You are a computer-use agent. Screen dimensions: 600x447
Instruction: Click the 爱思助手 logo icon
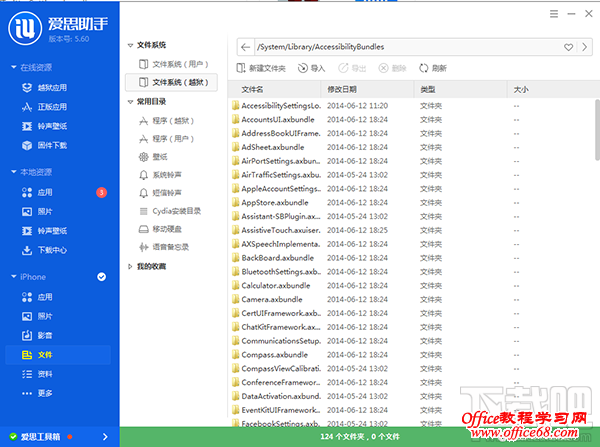25,28
